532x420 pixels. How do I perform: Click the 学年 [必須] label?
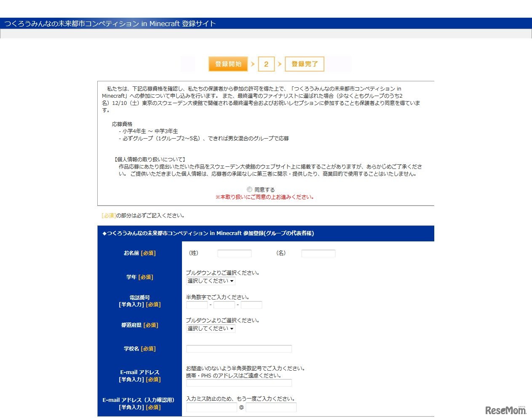tap(139, 277)
